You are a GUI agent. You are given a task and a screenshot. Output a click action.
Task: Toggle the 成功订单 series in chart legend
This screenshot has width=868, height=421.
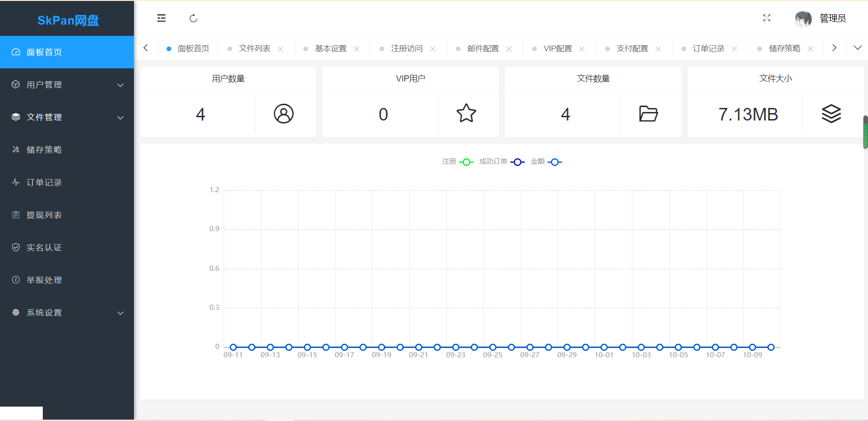(501, 162)
